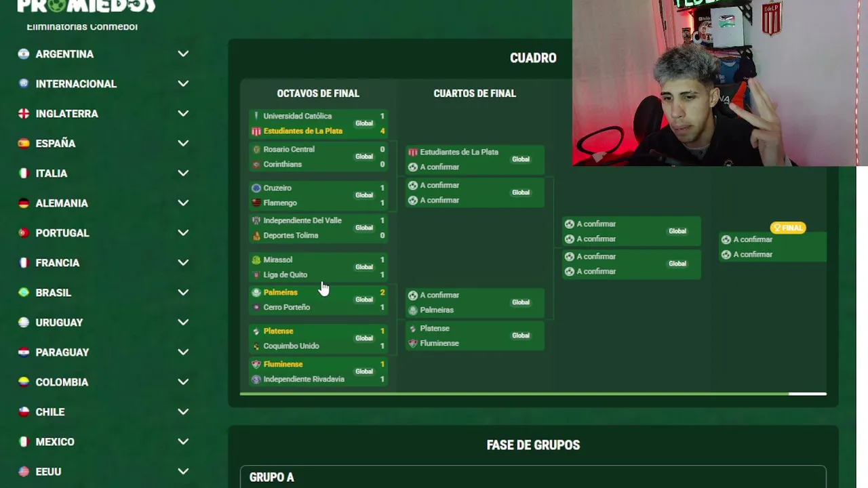Screen dimensions: 868x488
Task: Click the EEUU flag icon
Action: tap(24, 472)
